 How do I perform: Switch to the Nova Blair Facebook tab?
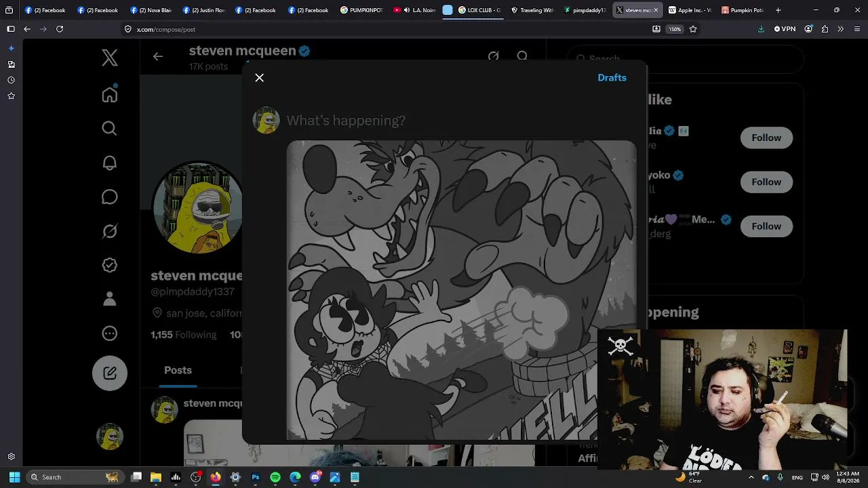pyautogui.click(x=151, y=10)
